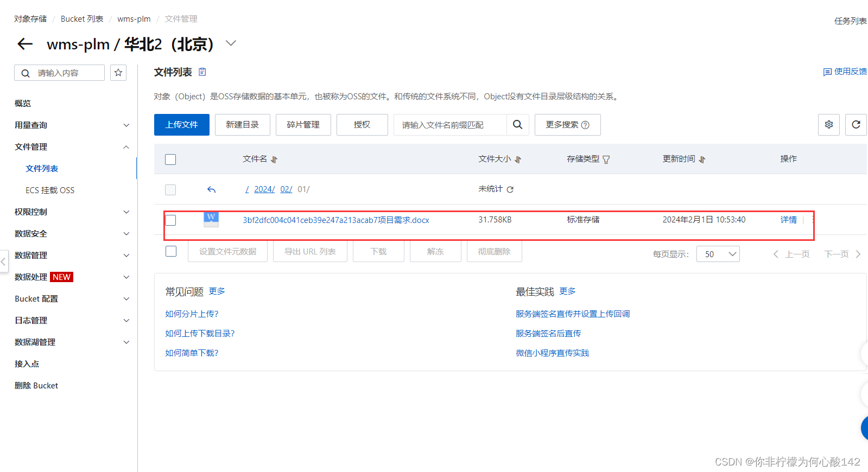Click the 碎片管理 button
The height and width of the screenshot is (472, 868).
point(303,125)
